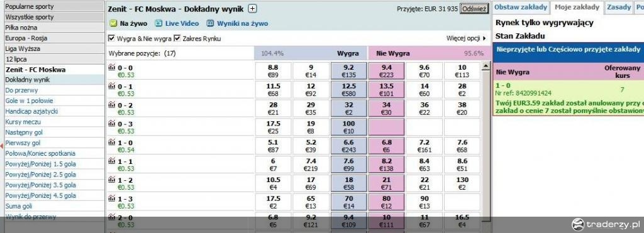Open the Suma goli market
Screen dimensions: 644x233
pos(19,206)
